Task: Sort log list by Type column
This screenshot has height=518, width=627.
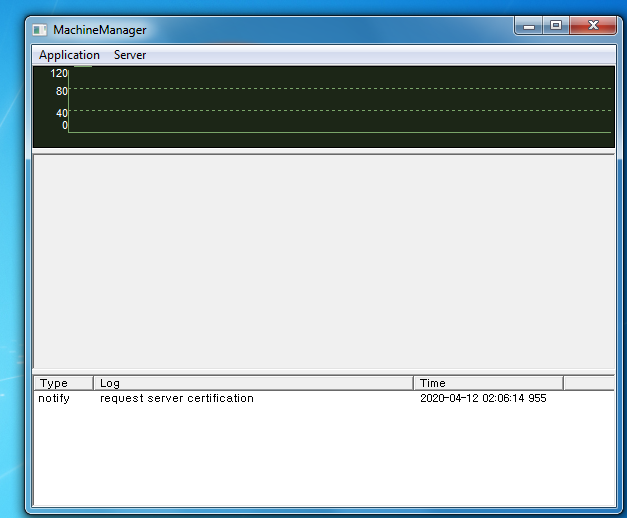Action: click(64, 383)
